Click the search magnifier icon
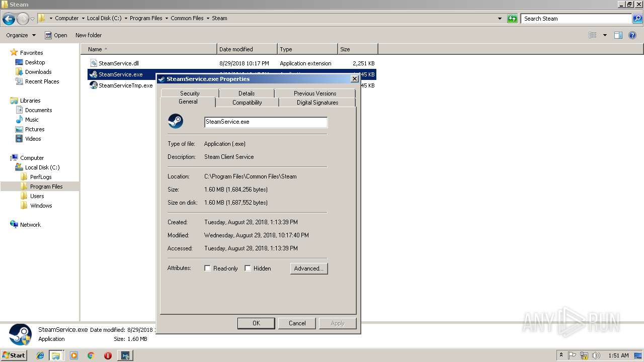The height and width of the screenshot is (362, 644). click(x=637, y=19)
